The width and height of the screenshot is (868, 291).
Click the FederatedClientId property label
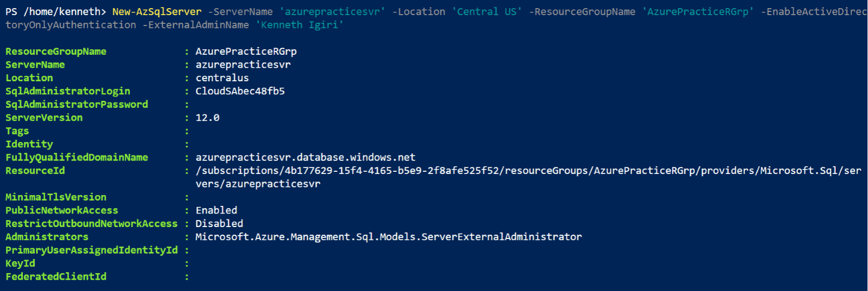[56, 276]
